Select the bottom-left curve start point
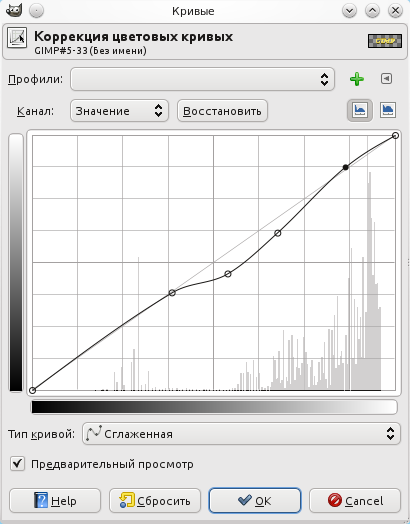This screenshot has width=410, height=524. (x=32, y=390)
